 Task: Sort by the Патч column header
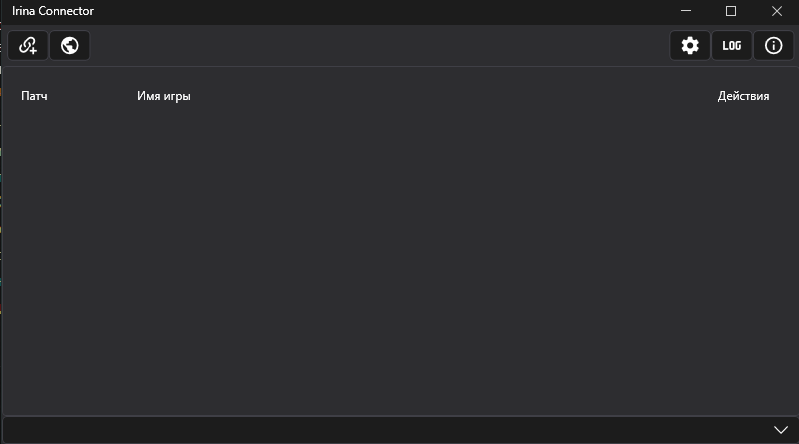tap(34, 97)
